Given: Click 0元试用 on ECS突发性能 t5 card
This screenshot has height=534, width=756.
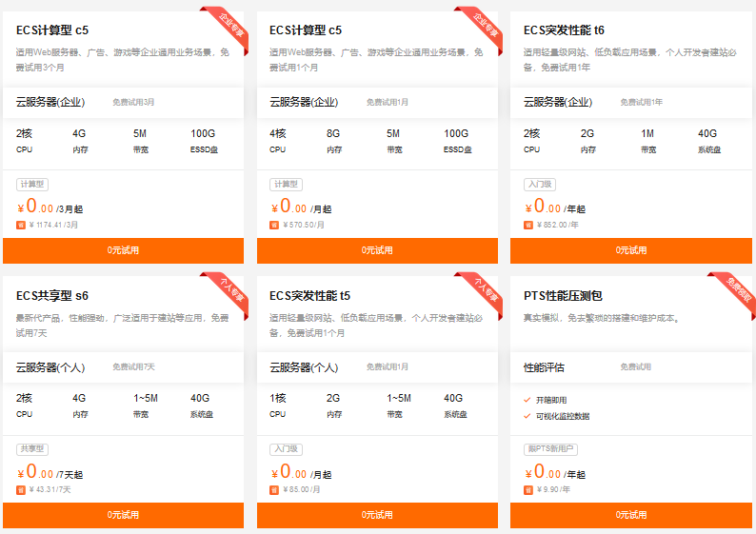Looking at the screenshot, I should [x=377, y=515].
